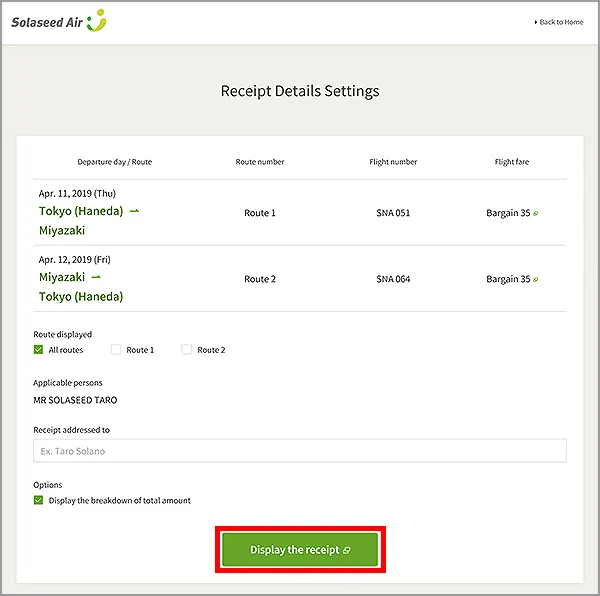Image resolution: width=600 pixels, height=596 pixels.
Task: Click flight number SNA 064
Action: pos(393,280)
